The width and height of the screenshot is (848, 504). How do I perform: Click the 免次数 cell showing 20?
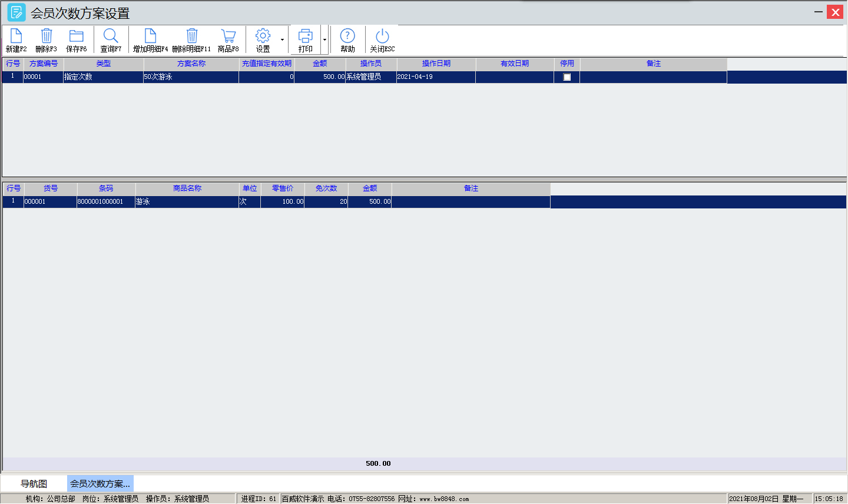[x=326, y=202]
